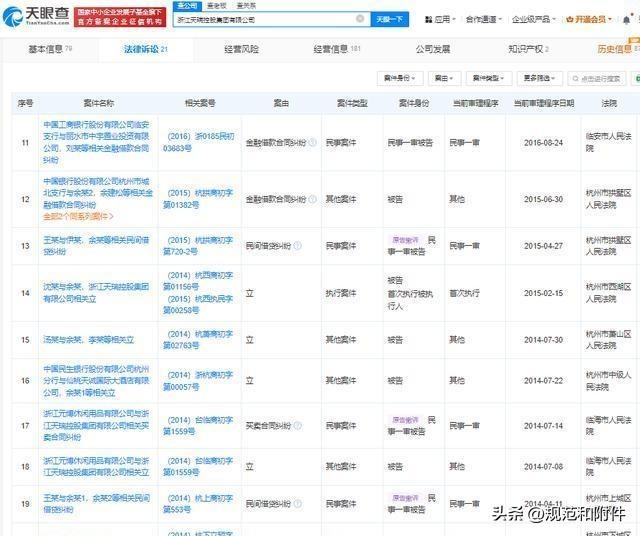Open case number (2015)杭拱商初字第720-2号
This screenshot has width=640, height=536.
click(199, 246)
